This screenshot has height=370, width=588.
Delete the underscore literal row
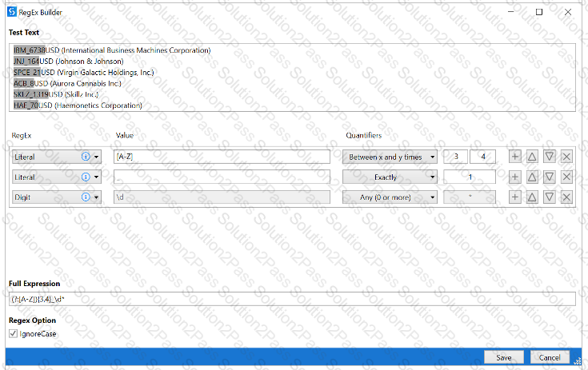pyautogui.click(x=566, y=177)
